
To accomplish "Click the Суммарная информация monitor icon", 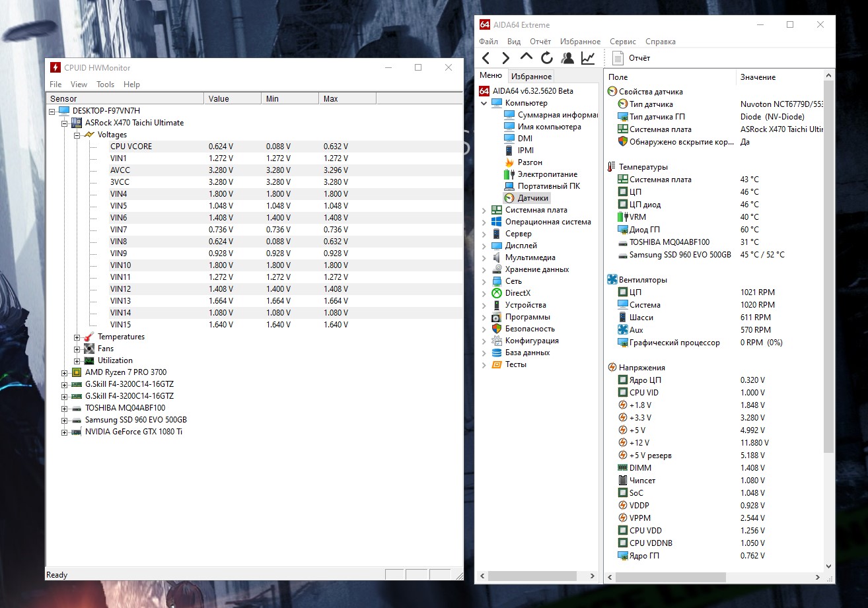I will tap(509, 115).
